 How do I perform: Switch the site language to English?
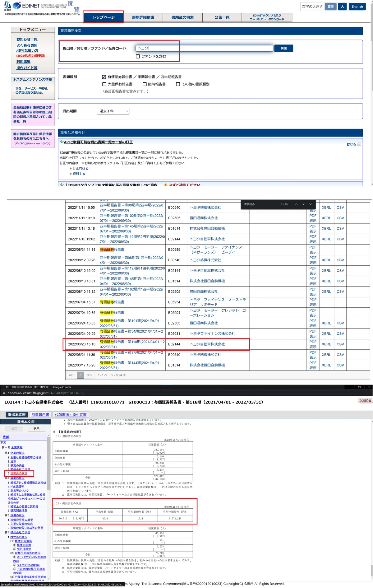357,7
